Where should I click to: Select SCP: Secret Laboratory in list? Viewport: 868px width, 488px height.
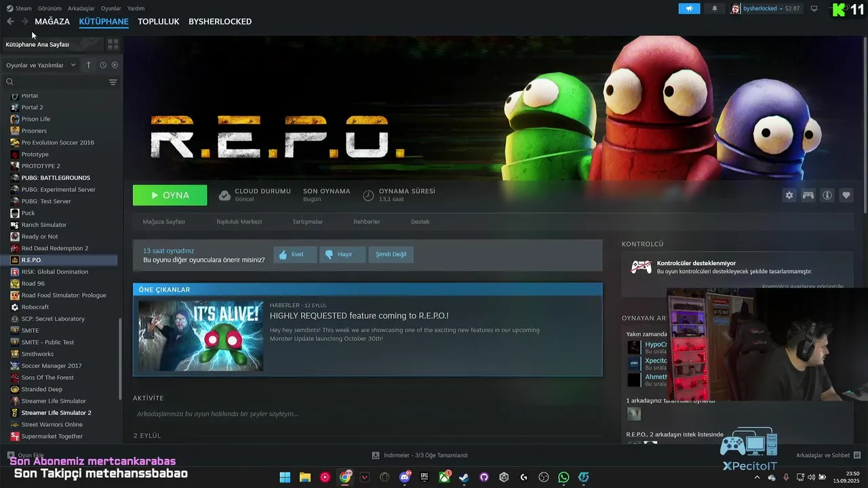pos(53,319)
